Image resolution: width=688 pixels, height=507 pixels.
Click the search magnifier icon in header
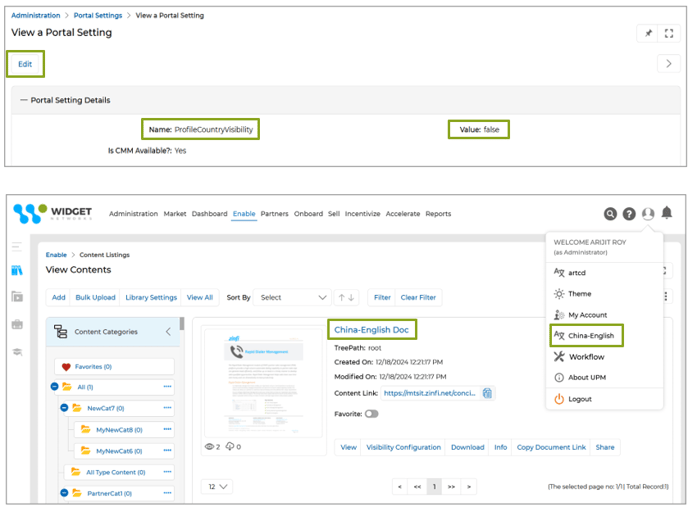(x=610, y=214)
